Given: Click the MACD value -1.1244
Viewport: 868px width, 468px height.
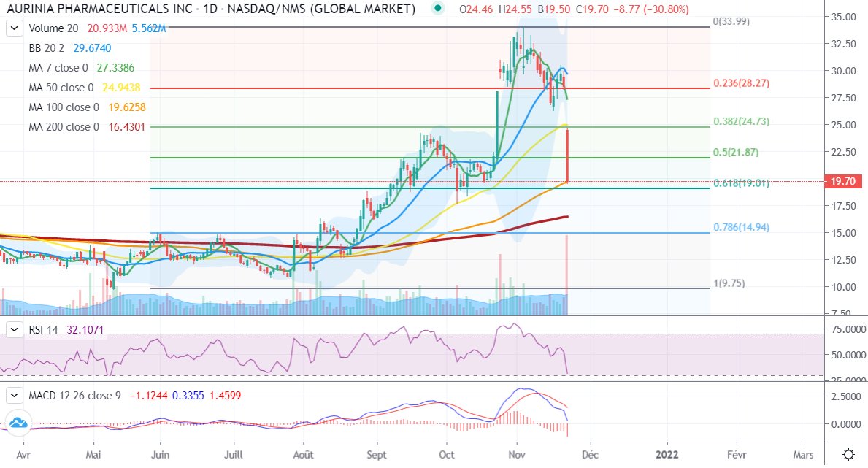Looking at the screenshot, I should click(149, 396).
